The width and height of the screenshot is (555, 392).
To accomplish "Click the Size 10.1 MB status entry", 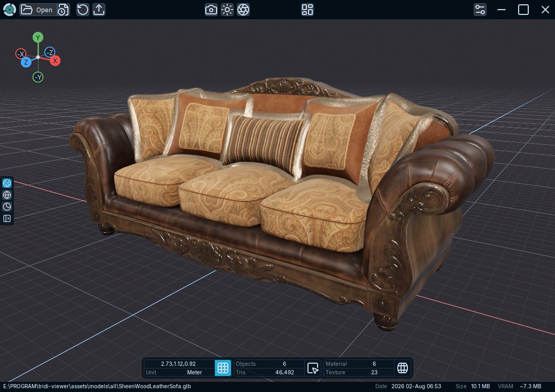I will tap(473, 386).
